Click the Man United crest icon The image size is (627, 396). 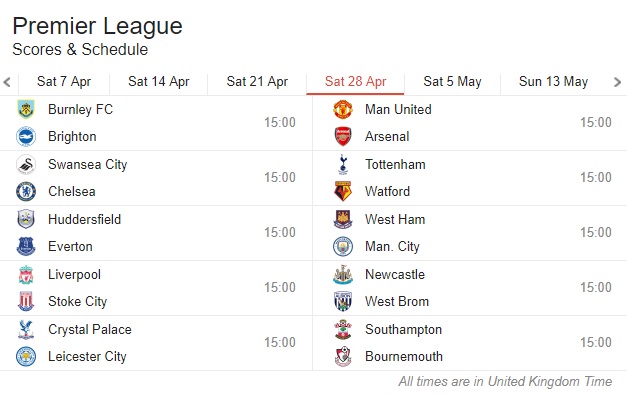[x=343, y=109]
